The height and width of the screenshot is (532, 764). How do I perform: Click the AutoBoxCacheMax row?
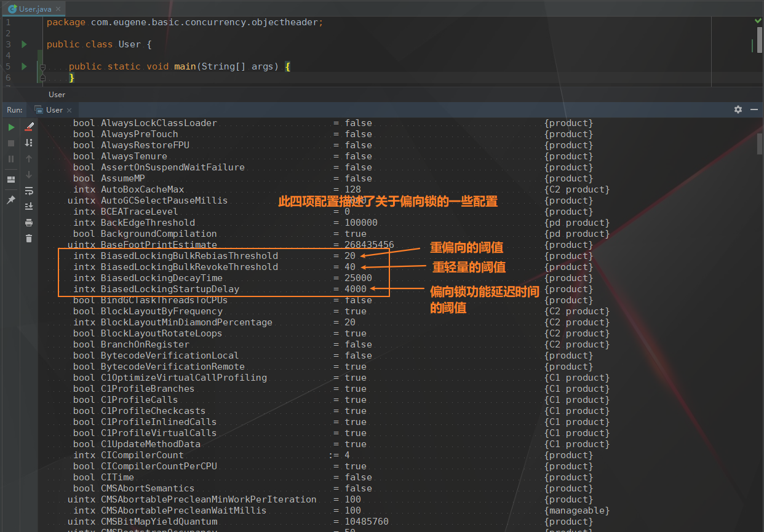click(341, 189)
